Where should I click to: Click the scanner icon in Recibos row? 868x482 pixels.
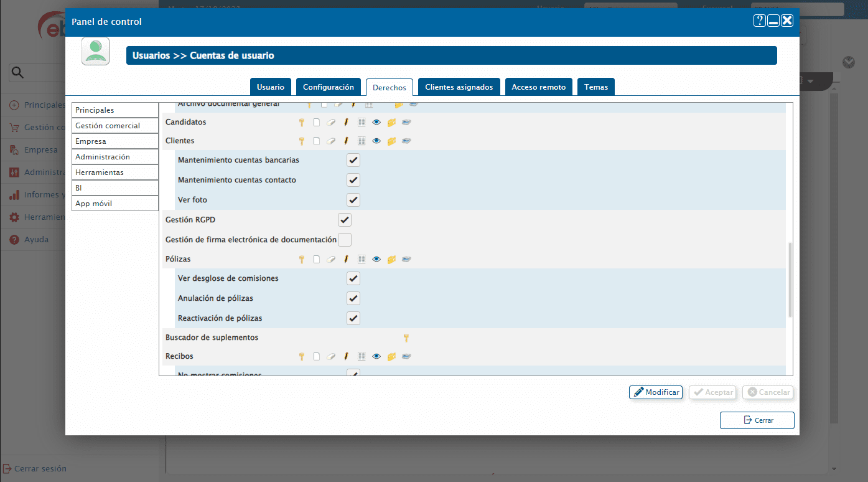coord(406,357)
